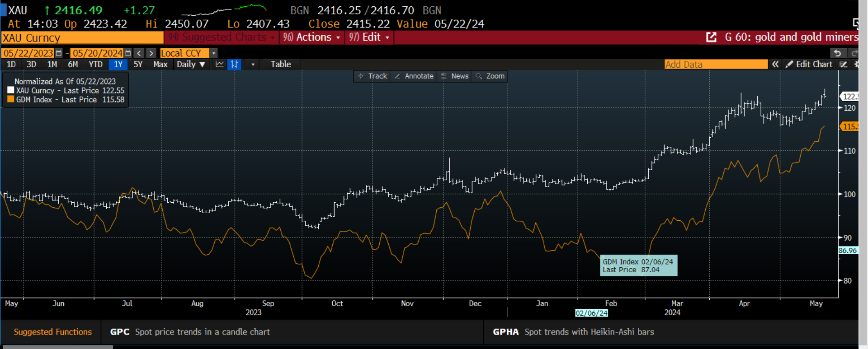The height and width of the screenshot is (349, 868).
Task: Select the 3D range
Action: tap(31, 64)
